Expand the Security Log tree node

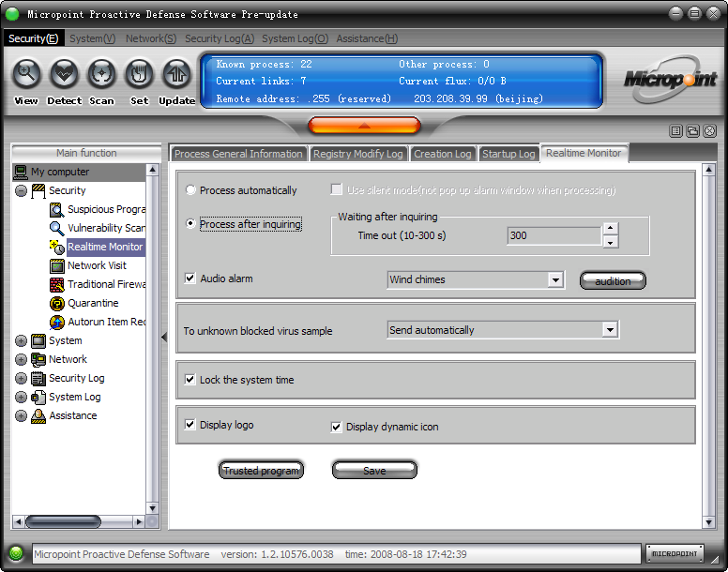coord(21,378)
